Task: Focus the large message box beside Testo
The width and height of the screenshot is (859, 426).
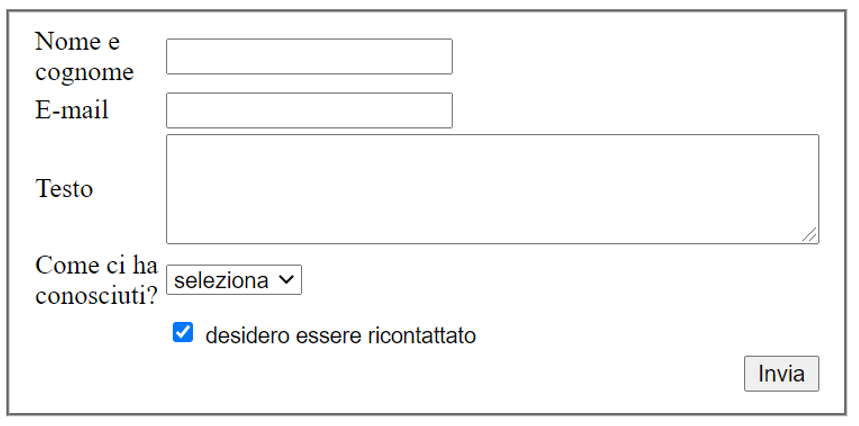Action: click(x=492, y=189)
